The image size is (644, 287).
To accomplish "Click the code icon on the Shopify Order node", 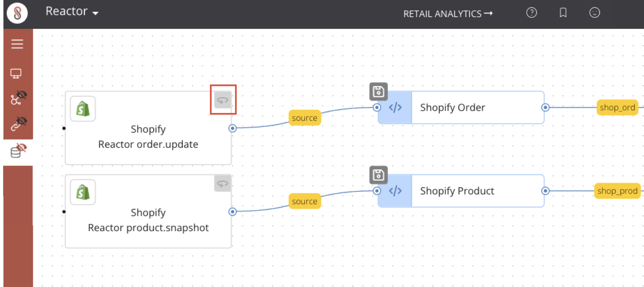I will [395, 108].
